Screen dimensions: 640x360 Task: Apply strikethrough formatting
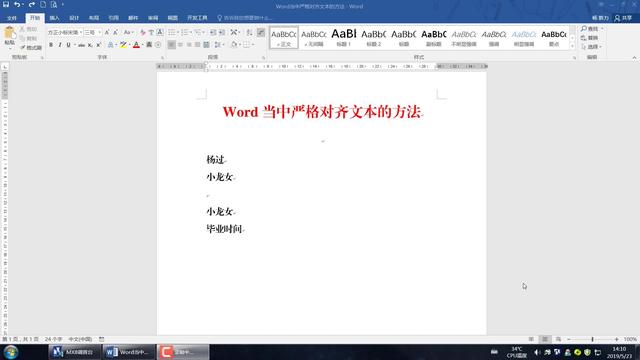(x=81, y=45)
